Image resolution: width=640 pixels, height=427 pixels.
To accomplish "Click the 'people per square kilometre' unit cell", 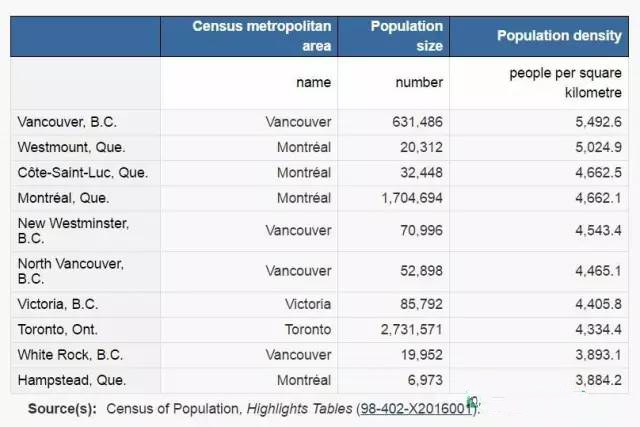I will click(x=539, y=83).
